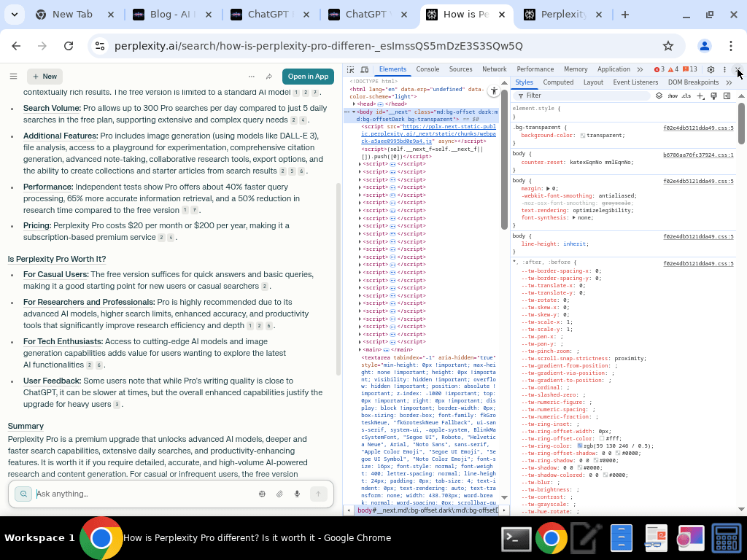Switch to the Layout tab

pos(593,82)
